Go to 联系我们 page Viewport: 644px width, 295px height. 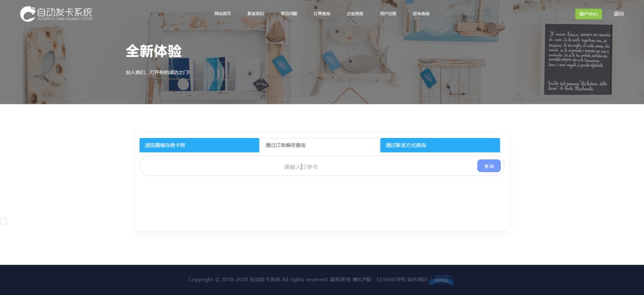256,14
